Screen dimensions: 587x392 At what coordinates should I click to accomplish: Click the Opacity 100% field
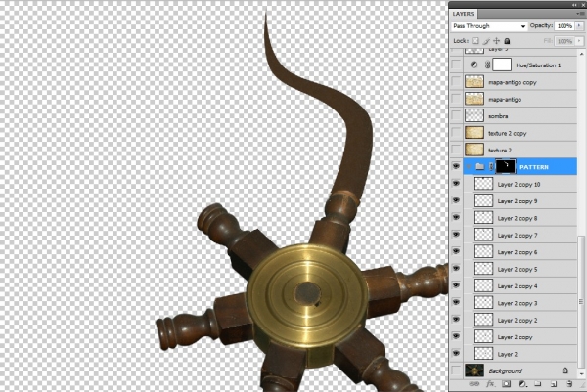564,26
